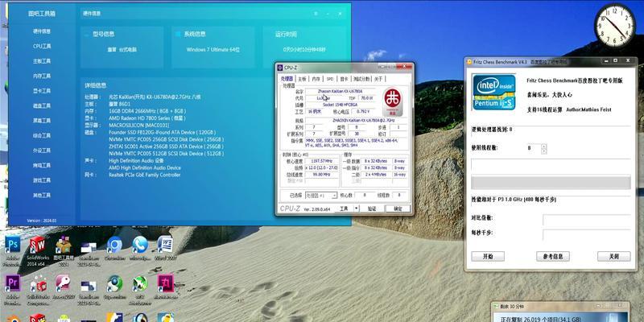
Task: Open screenshot file icon beside Access 2007
Action: pyautogui.click(x=89, y=286)
